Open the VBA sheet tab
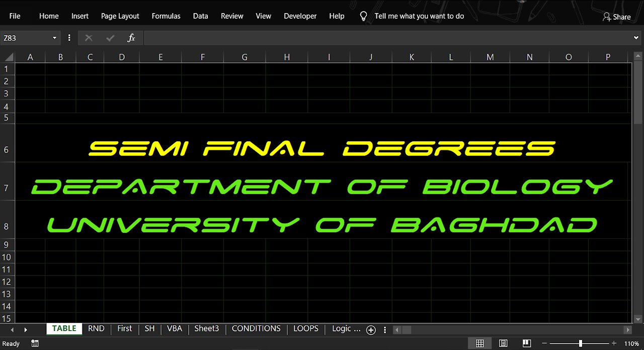This screenshot has height=350, width=644. [x=175, y=328]
